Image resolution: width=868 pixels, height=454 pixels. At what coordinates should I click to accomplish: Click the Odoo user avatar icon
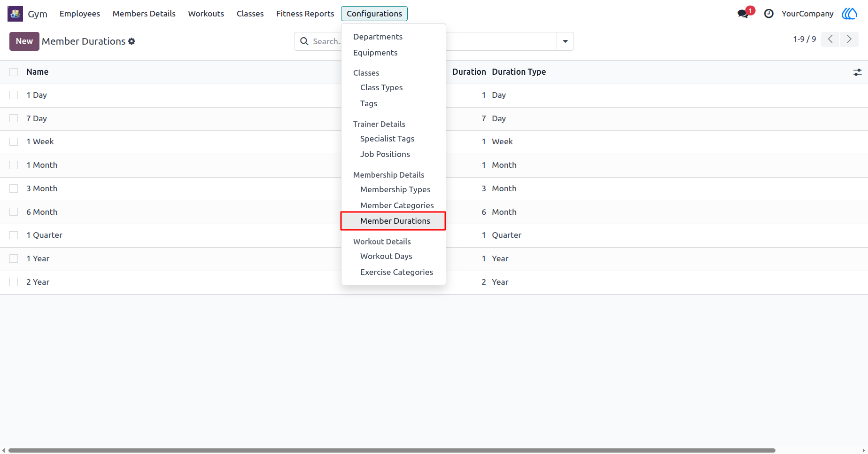pyautogui.click(x=849, y=14)
